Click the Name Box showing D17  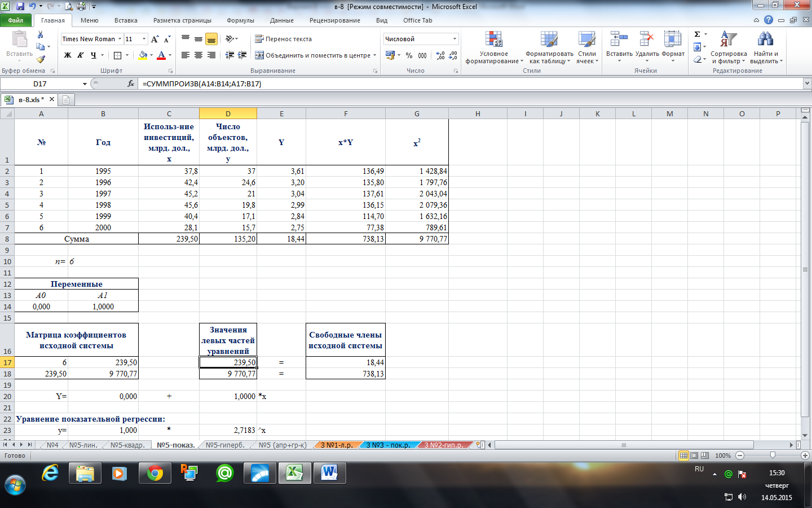pos(41,84)
